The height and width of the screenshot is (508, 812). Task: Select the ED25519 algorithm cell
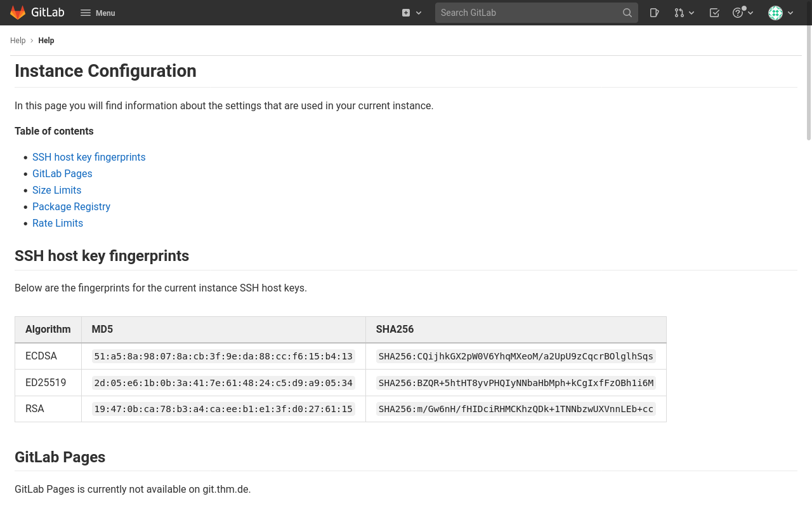tap(48, 383)
